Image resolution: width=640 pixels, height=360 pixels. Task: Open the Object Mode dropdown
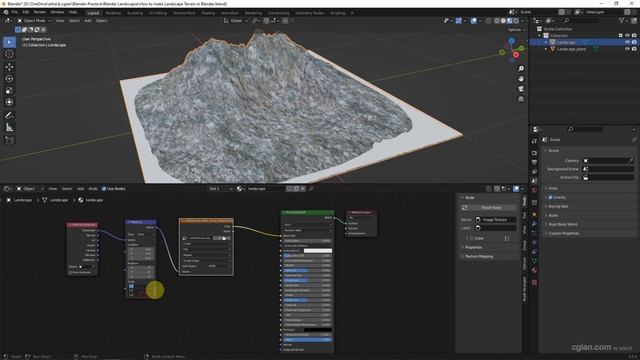point(34,20)
